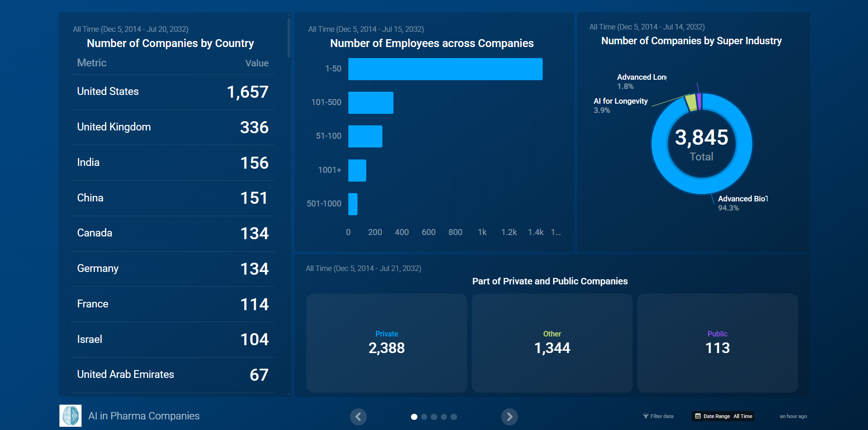Click the country table scrollbar
The image size is (868, 430).
288,38
